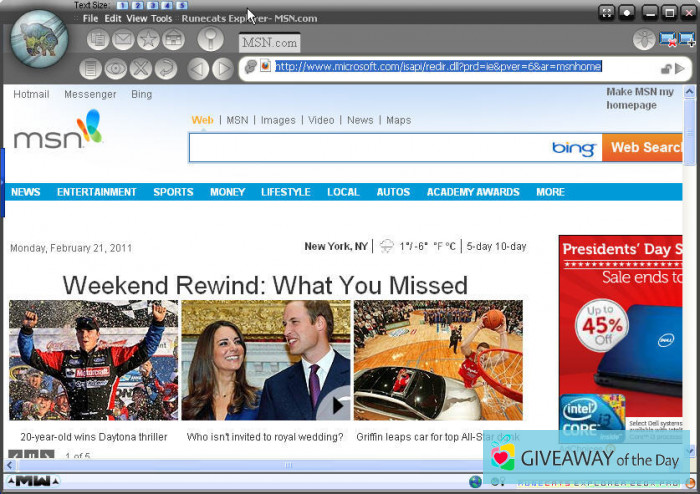Click the Runecats cat logo orb
This screenshot has width=700, height=494.
[39, 40]
